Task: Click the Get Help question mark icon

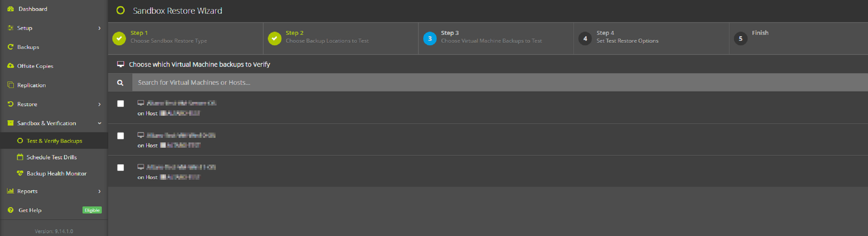Action: coord(11,210)
